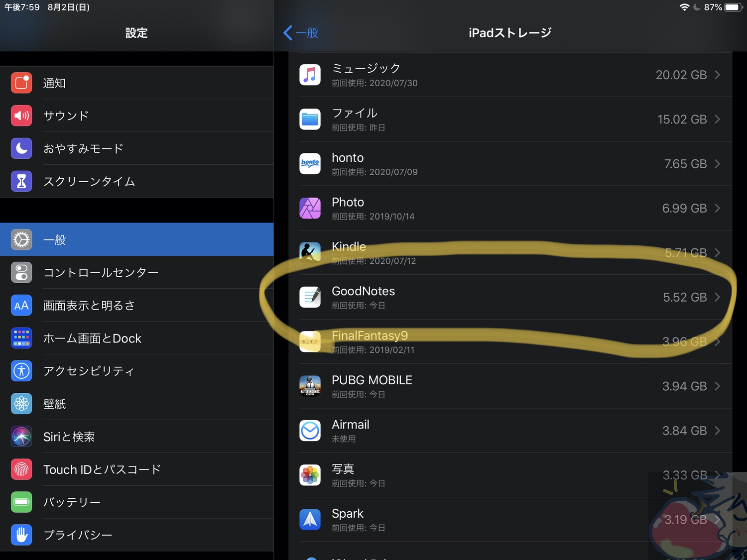Tap the Touch ID fingerprint icon
Image resolution: width=747 pixels, height=560 pixels.
(x=21, y=470)
